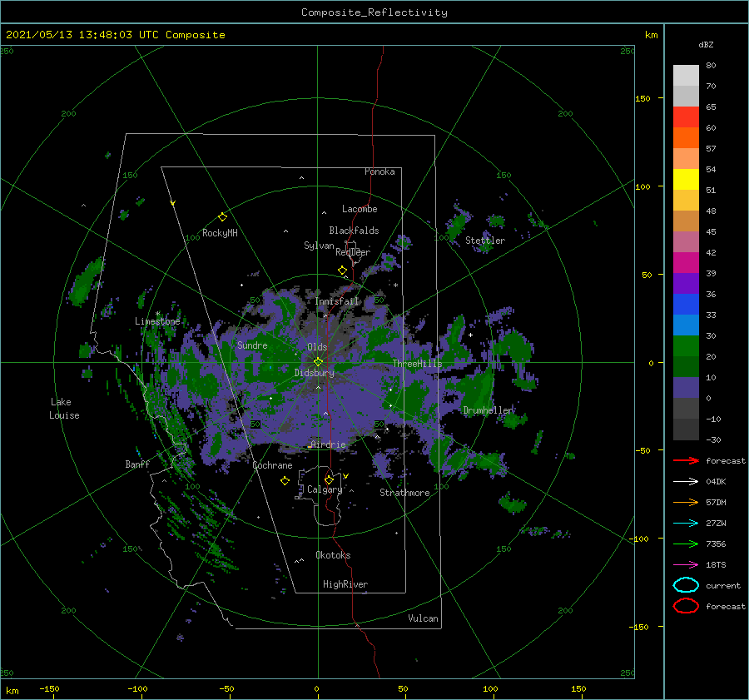Click the magenta 18TS arrow icon
Image resolution: width=749 pixels, height=700 pixels.
(x=686, y=564)
